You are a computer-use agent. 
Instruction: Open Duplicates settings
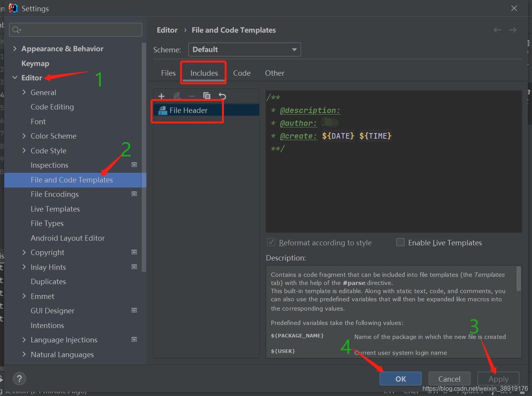coord(48,281)
